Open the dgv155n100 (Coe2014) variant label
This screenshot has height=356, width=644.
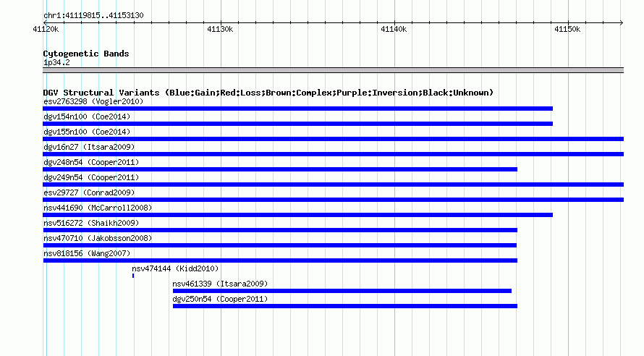[x=87, y=132]
